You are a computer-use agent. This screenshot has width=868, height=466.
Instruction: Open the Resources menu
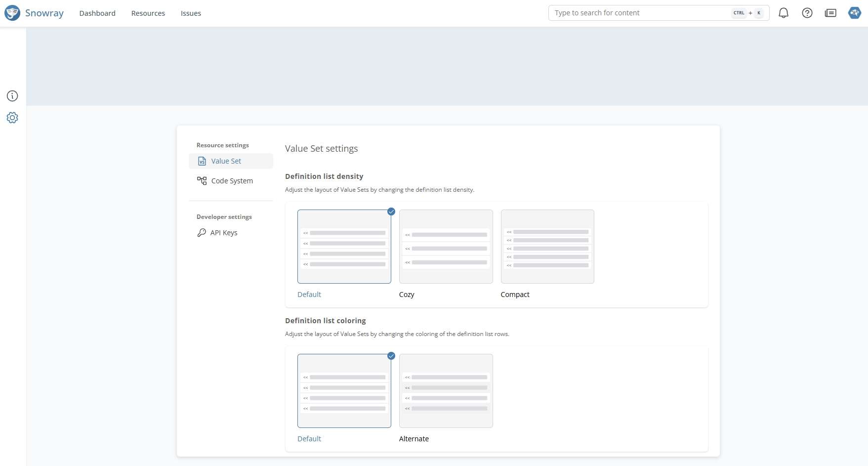[x=148, y=13]
